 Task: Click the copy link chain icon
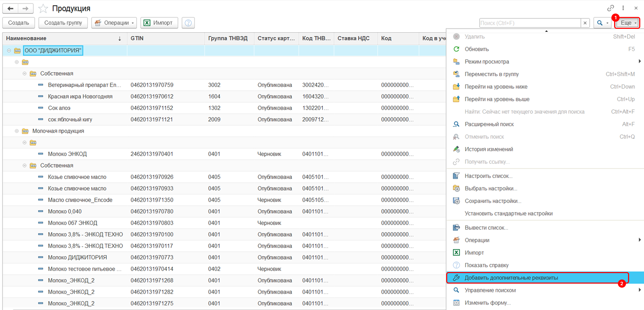pyautogui.click(x=610, y=8)
